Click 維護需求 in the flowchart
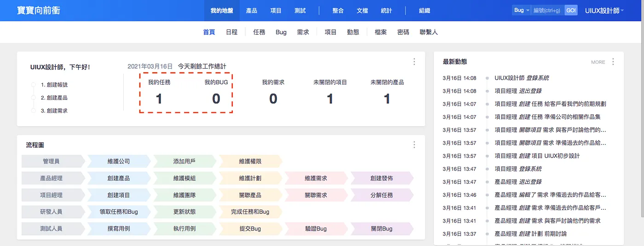This screenshot has width=644, height=246. pyautogui.click(x=316, y=178)
